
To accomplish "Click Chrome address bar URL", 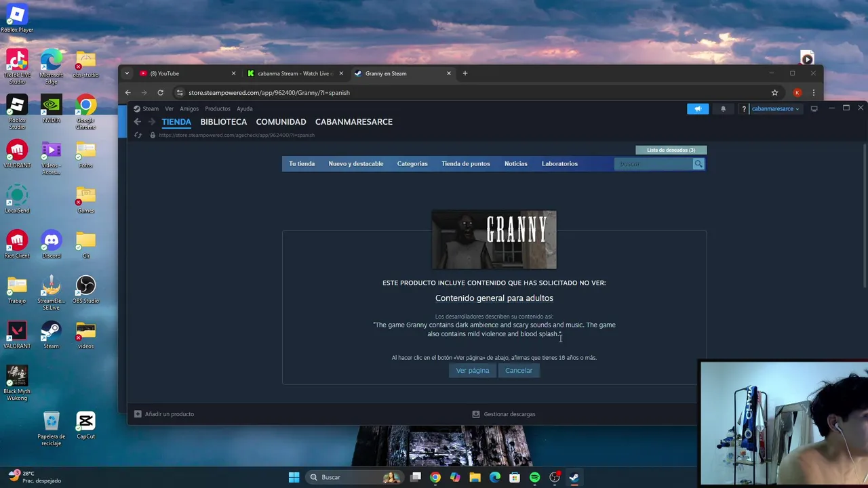I will coord(269,92).
